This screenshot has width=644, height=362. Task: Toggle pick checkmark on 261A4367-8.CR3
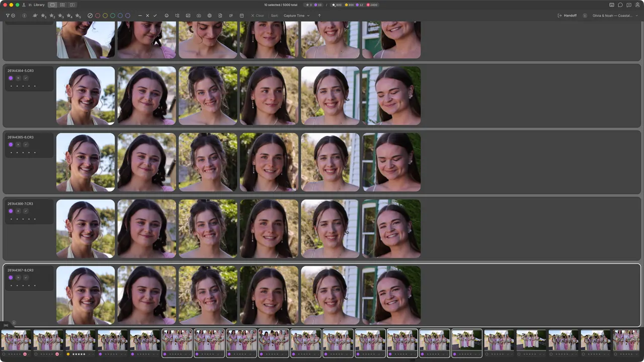26,278
